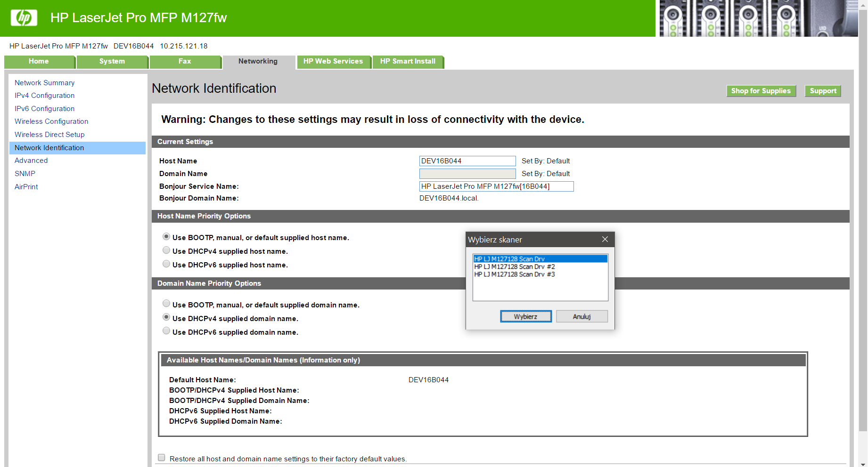The width and height of the screenshot is (868, 467).
Task: Click the Support button
Action: point(822,91)
